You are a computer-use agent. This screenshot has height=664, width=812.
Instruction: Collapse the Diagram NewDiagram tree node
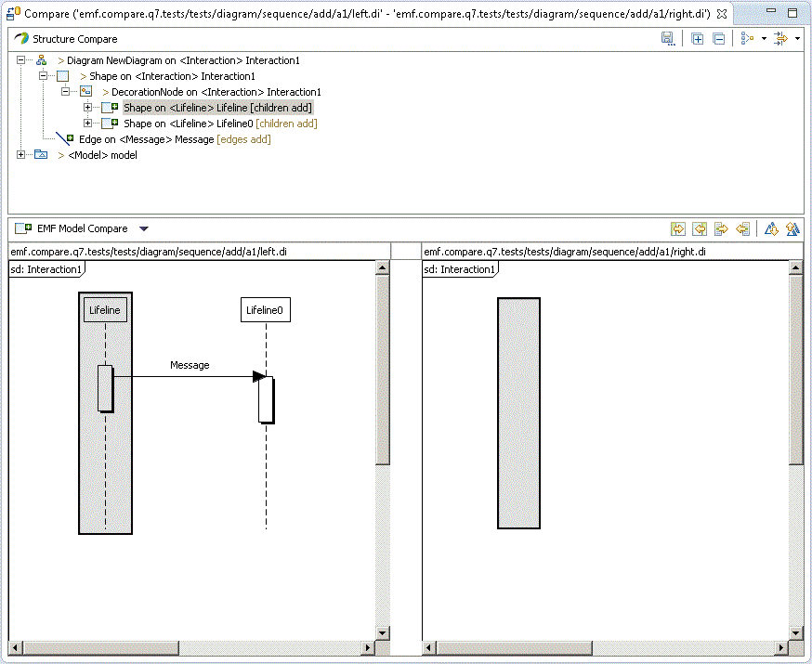(21, 60)
